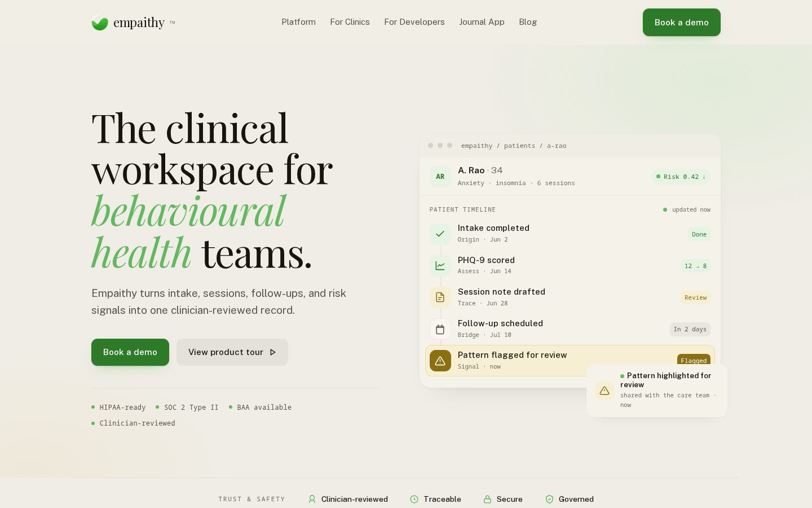Image resolution: width=812 pixels, height=508 pixels.
Task: Click the empaithy green leaf logo
Action: pyautogui.click(x=100, y=23)
